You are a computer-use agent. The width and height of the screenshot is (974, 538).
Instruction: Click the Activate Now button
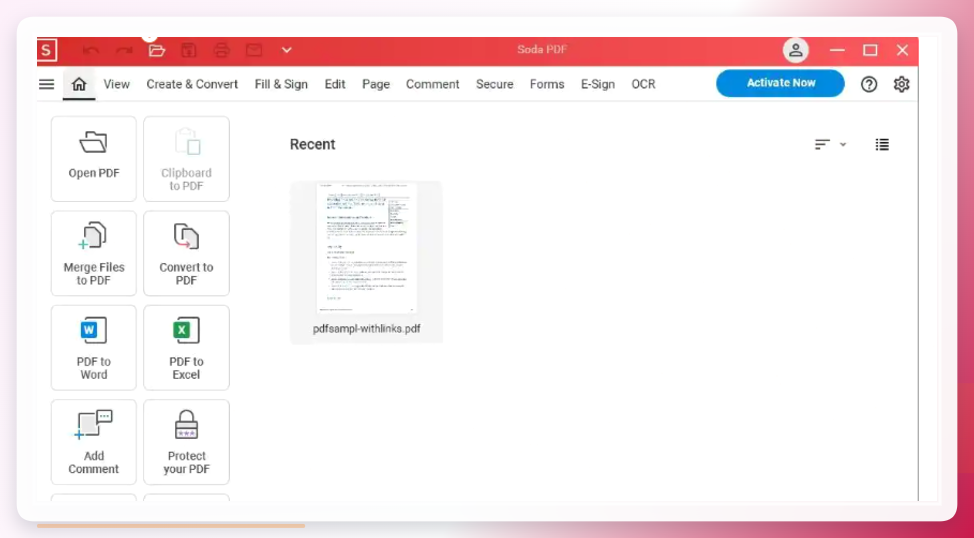point(780,83)
